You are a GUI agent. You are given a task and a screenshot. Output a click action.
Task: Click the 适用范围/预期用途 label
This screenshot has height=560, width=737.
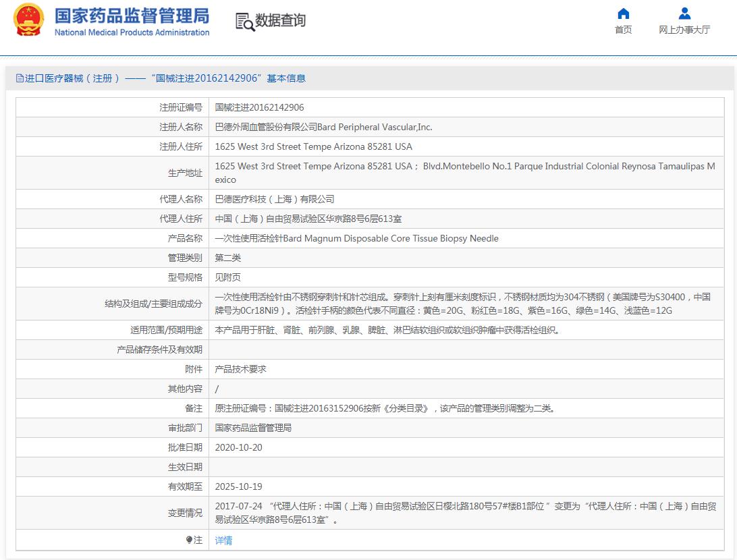167,331
